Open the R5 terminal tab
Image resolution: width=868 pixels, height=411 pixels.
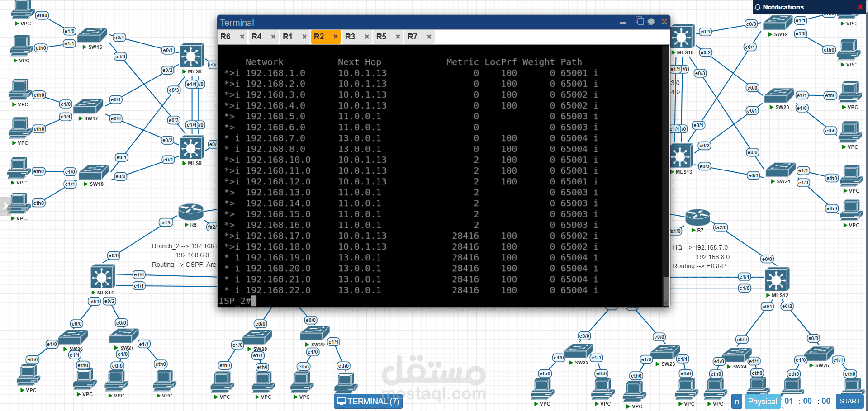pyautogui.click(x=381, y=37)
